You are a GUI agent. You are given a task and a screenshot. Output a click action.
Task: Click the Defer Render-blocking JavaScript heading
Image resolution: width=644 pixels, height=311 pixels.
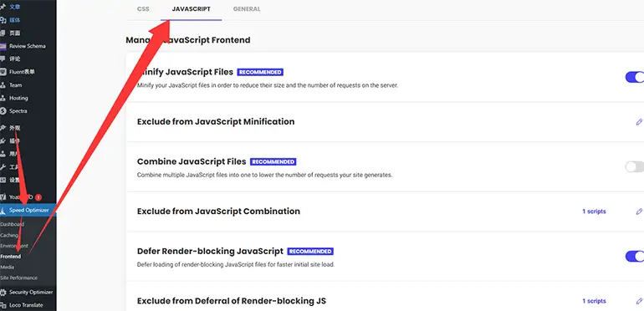pyautogui.click(x=210, y=251)
